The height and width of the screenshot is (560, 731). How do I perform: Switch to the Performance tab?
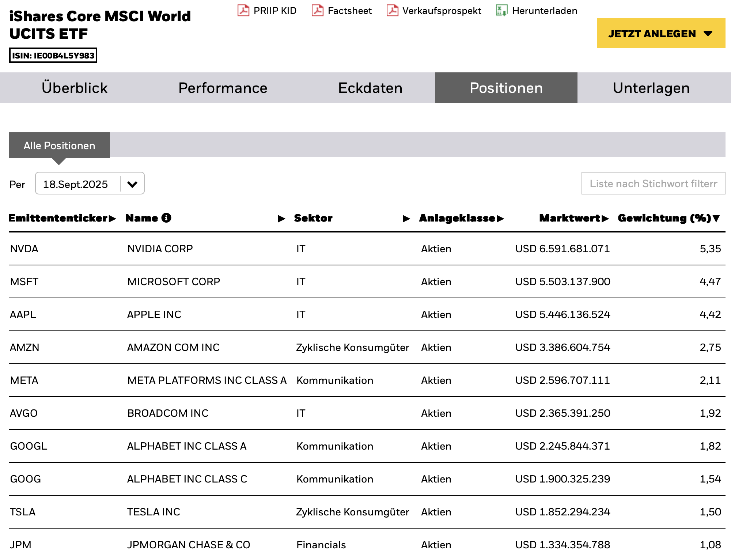(223, 88)
